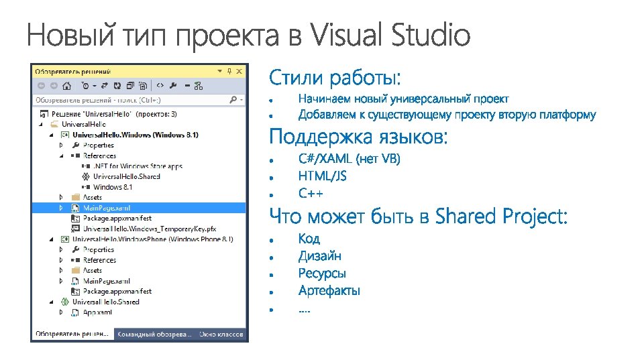The image size is (644, 362).
Task: Expand the highlighted MainPage.xaml node
Action: click(61, 208)
